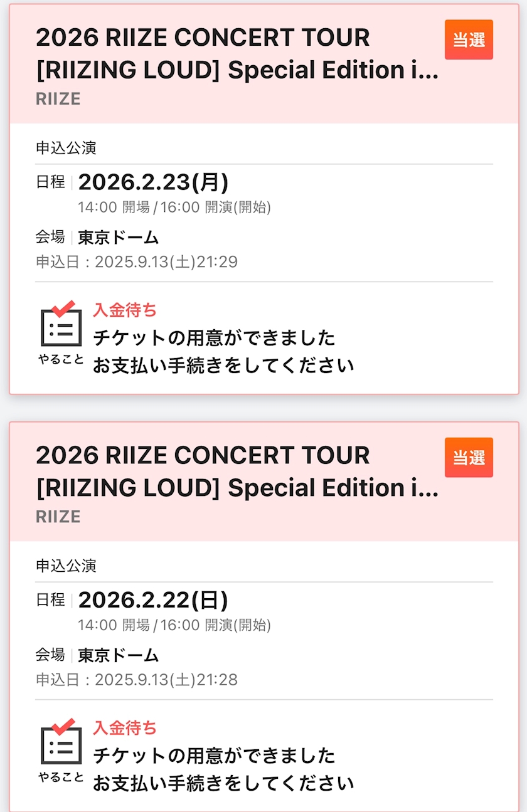
Task: Click the 2026.2.22(日) date
Action: point(153,600)
